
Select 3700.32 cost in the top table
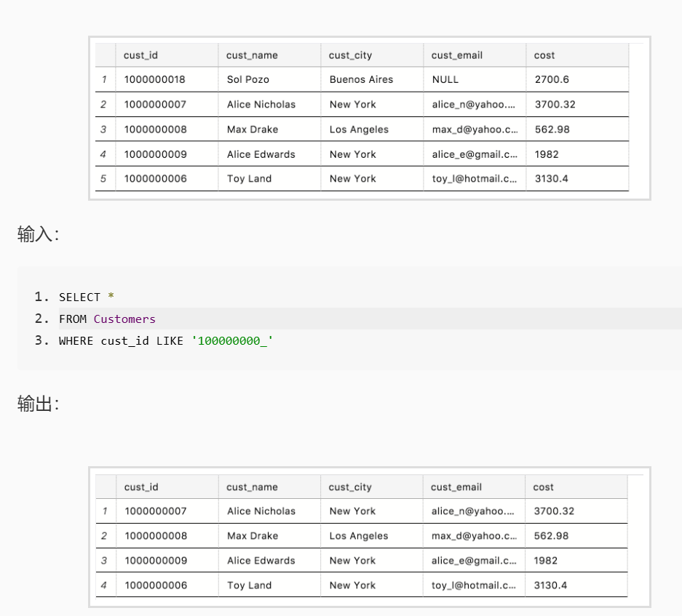coord(578,104)
